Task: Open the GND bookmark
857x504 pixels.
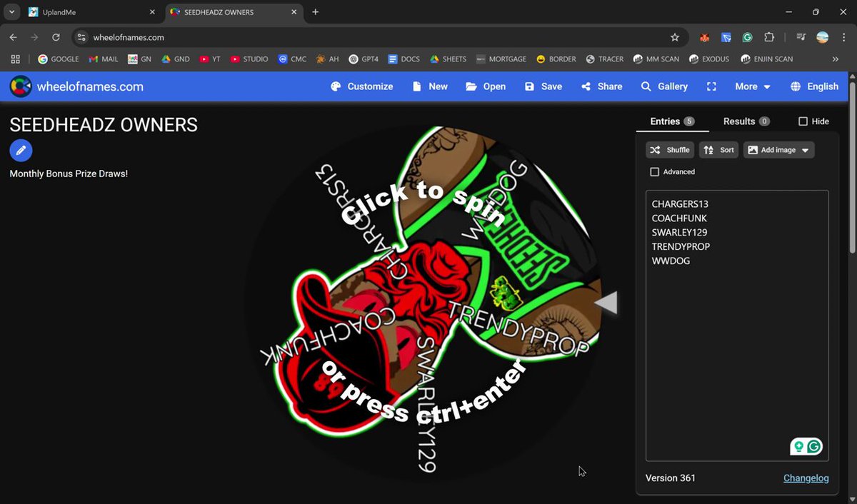Action: 176,59
